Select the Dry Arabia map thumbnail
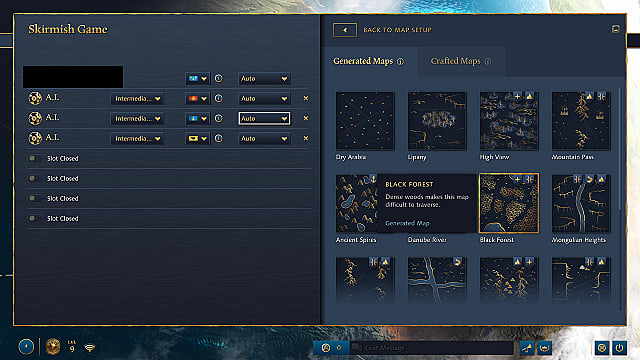Image resolution: width=640 pixels, height=360 pixels. tap(365, 121)
